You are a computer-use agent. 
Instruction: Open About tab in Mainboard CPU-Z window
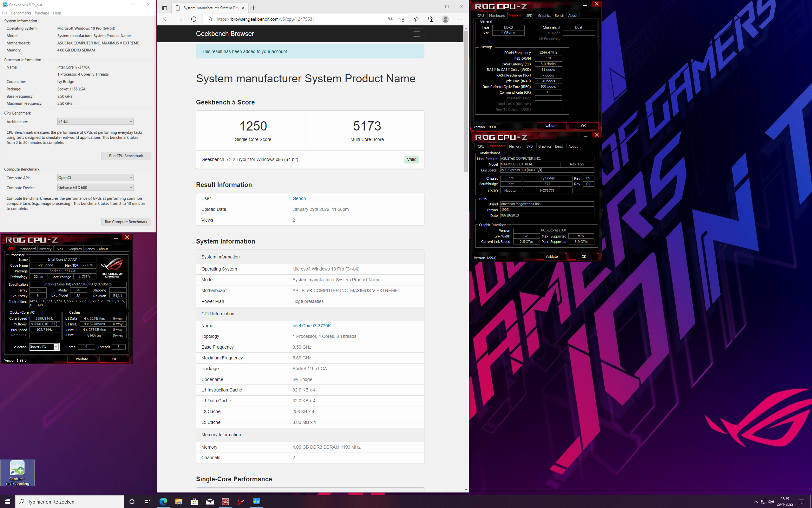pyautogui.click(x=573, y=146)
